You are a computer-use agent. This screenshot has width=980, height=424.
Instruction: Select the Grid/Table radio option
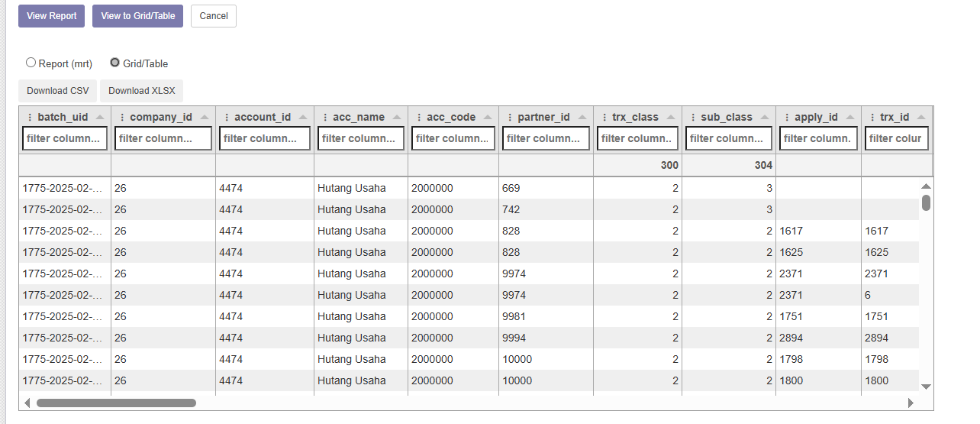[x=115, y=63]
